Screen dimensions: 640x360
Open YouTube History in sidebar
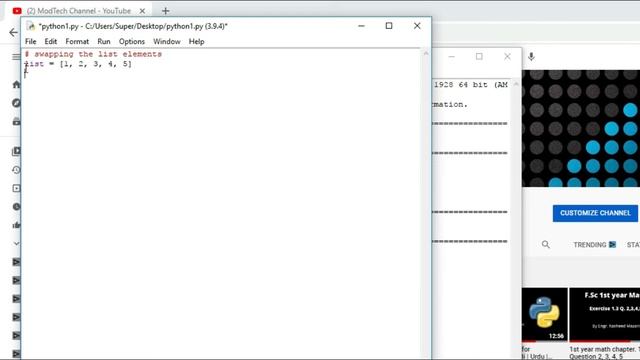point(16,170)
